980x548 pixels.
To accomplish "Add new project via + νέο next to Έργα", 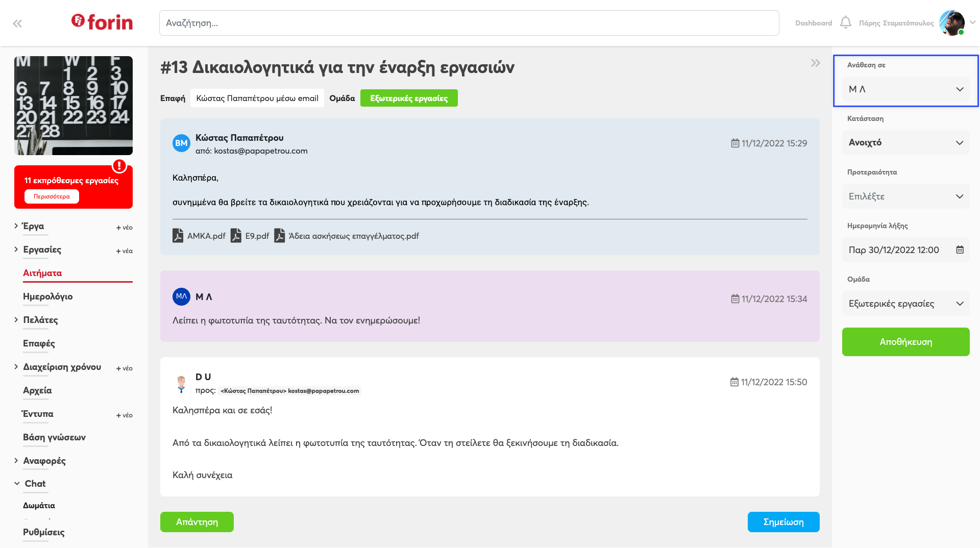I will coord(124,228).
